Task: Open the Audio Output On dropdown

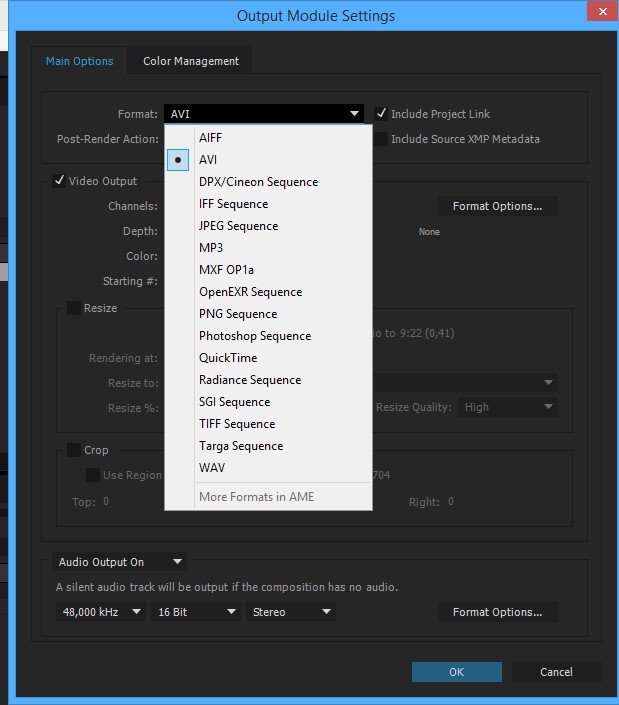Action: click(120, 562)
